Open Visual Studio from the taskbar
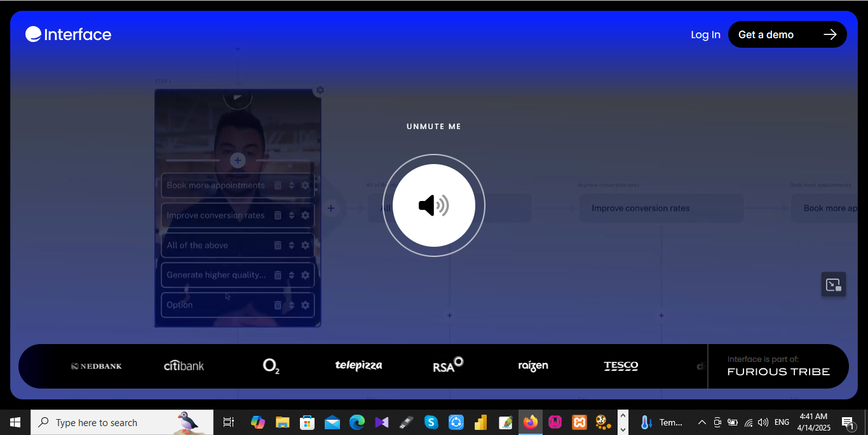The width and height of the screenshot is (868, 435). [381, 422]
